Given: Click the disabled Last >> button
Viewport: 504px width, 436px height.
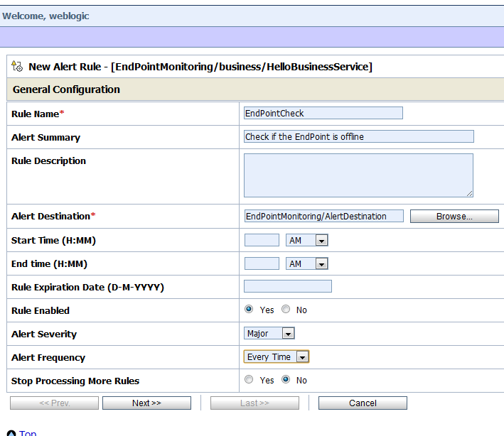Looking at the screenshot, I should point(254,403).
